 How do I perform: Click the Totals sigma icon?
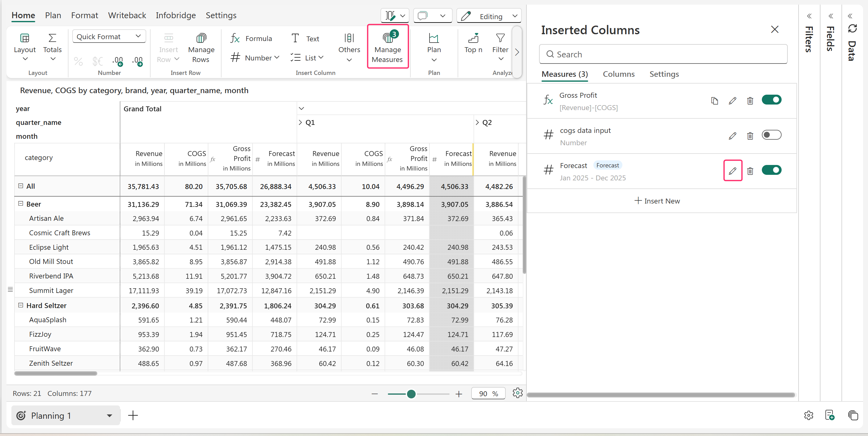[52, 38]
